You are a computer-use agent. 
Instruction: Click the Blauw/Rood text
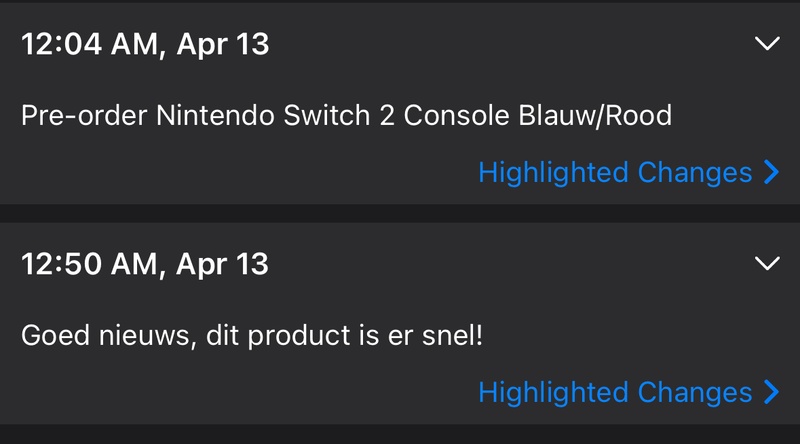[x=594, y=116]
